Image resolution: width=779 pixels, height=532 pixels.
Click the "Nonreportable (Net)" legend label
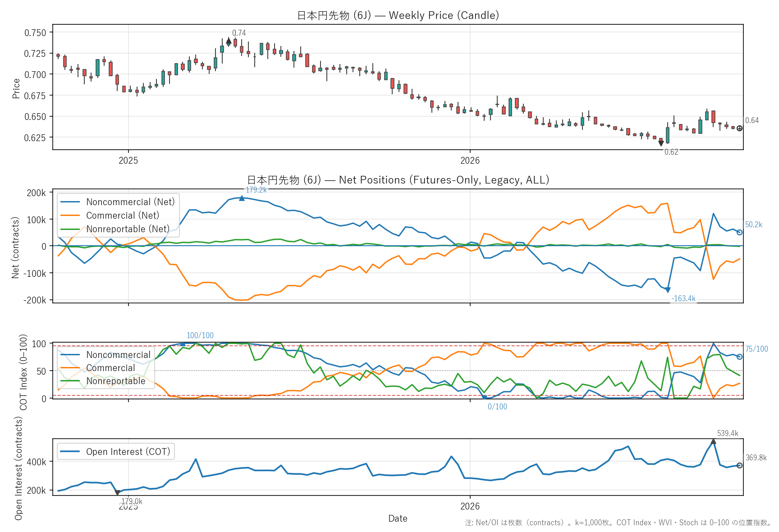pos(128,229)
